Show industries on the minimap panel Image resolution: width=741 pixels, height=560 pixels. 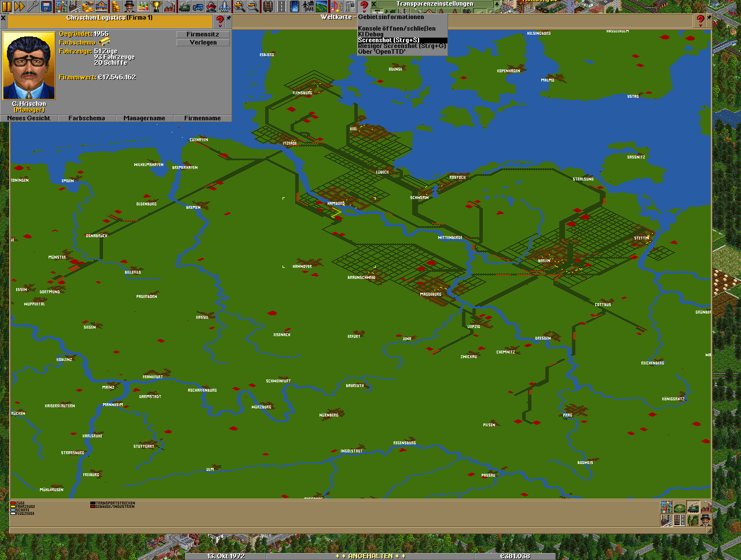point(706,507)
